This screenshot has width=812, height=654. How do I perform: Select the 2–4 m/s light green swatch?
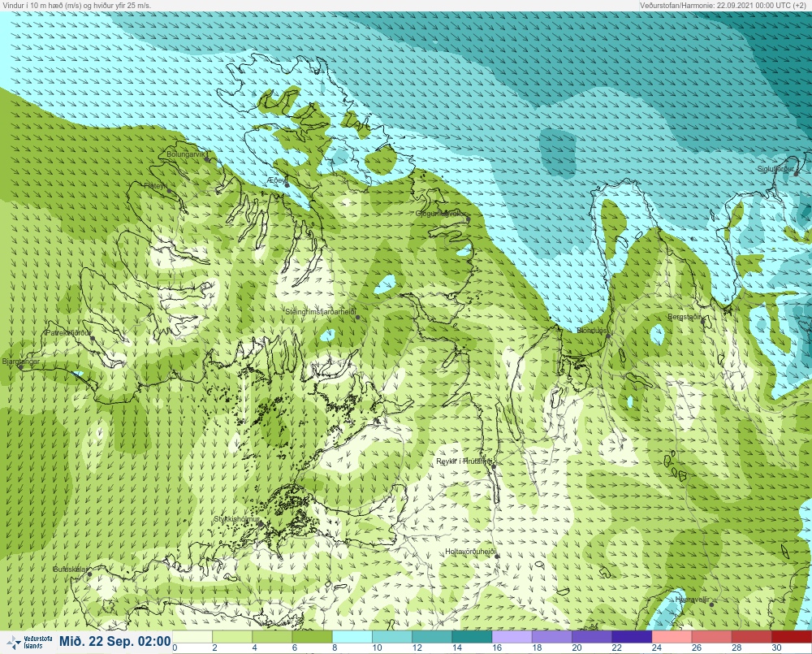tap(232, 637)
